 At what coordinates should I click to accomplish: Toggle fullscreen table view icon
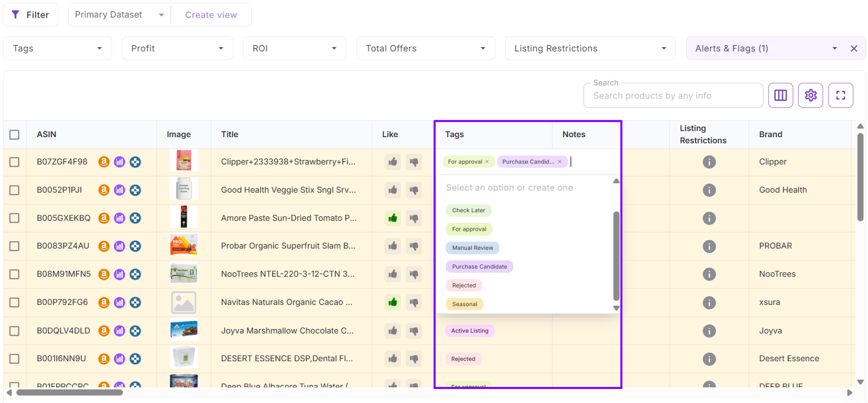(x=840, y=95)
